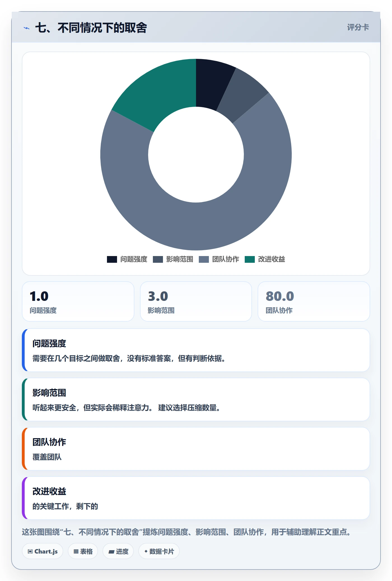Select the heading 七、不同情况下的取舍
Viewport: 392px width, 581px height.
(x=91, y=28)
